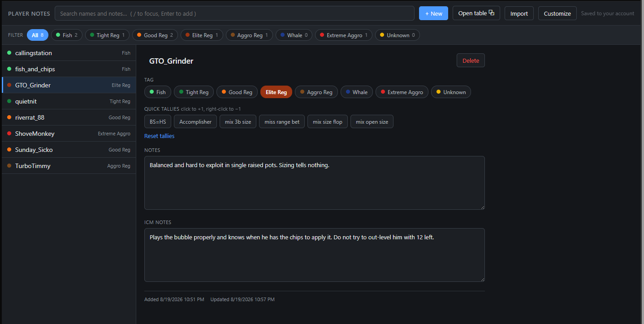This screenshot has height=324, width=644.
Task: Filter the list by Tight Reg
Action: [107, 35]
